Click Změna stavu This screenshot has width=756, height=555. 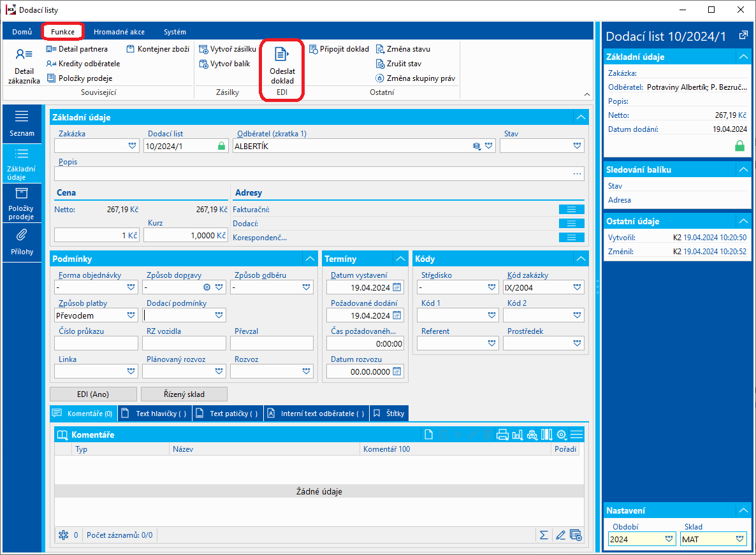coord(403,49)
